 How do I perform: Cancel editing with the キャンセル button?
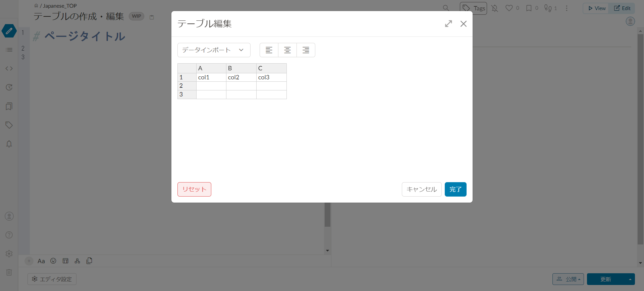[422, 190]
